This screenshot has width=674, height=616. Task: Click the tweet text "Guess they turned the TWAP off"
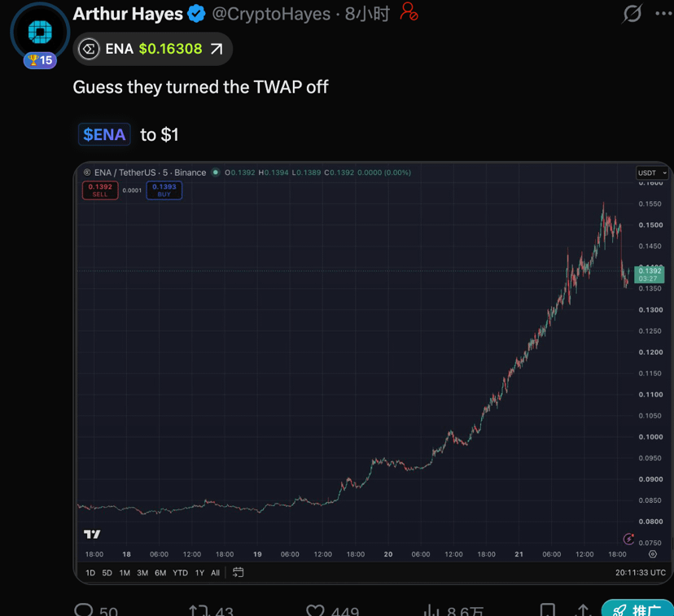200,87
